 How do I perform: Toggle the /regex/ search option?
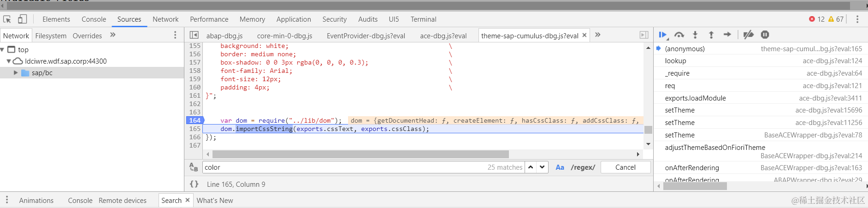[583, 167]
